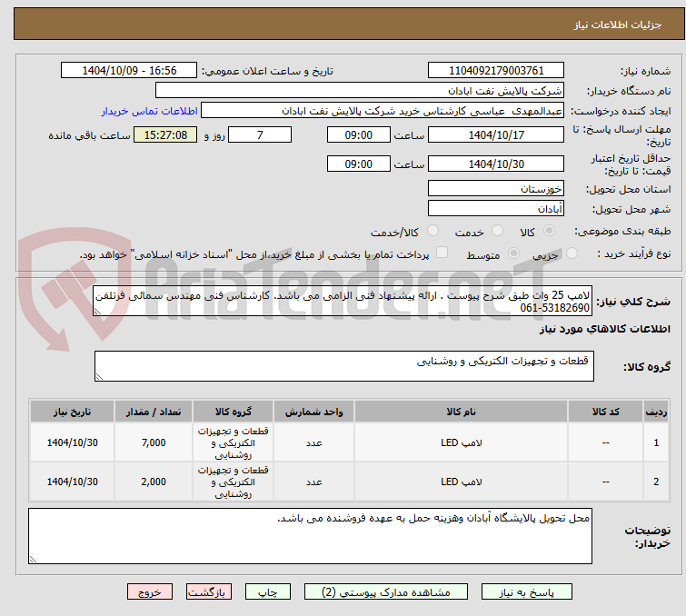Click the ردیف column header

pyautogui.click(x=656, y=412)
